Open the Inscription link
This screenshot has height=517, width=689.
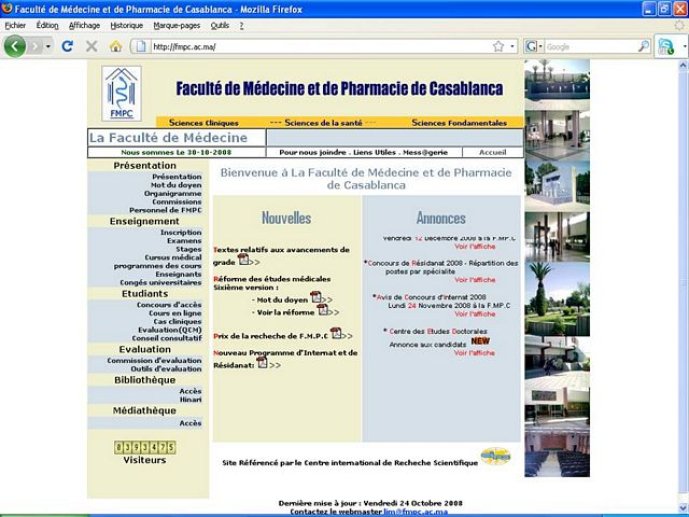pyautogui.click(x=181, y=232)
